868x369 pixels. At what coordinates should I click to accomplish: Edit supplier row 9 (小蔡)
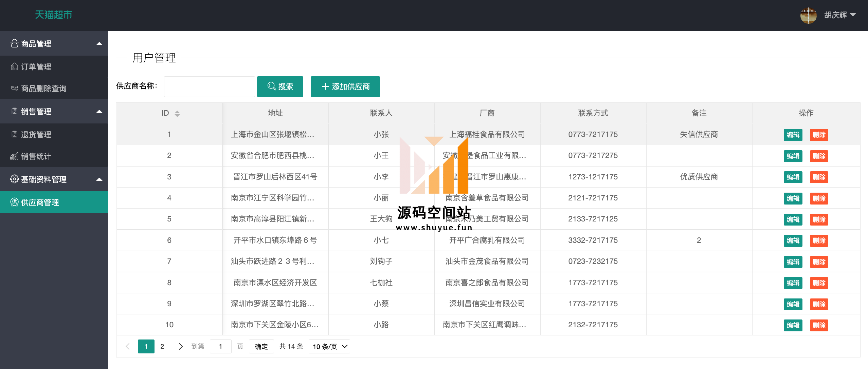click(x=793, y=304)
